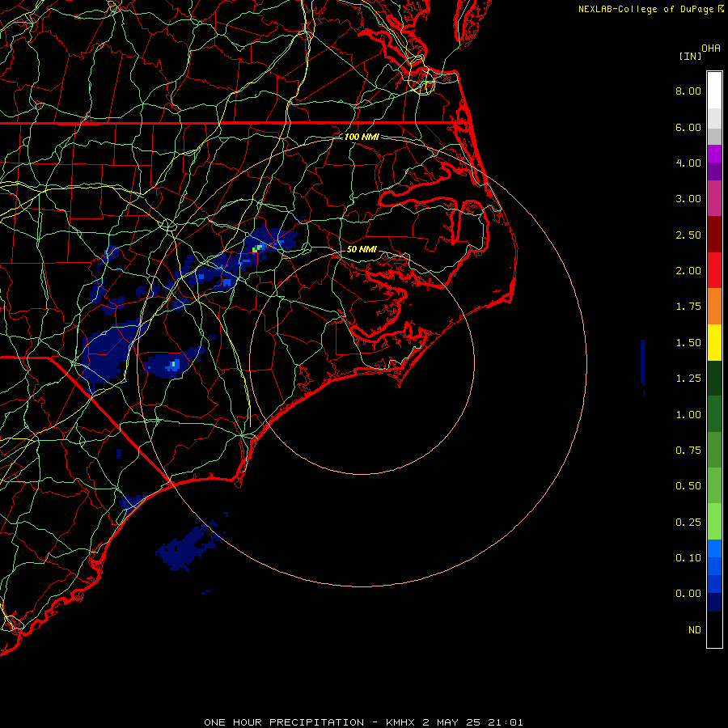The height and width of the screenshot is (728, 728).
Task: Click the OHA product label
Action: 711,49
